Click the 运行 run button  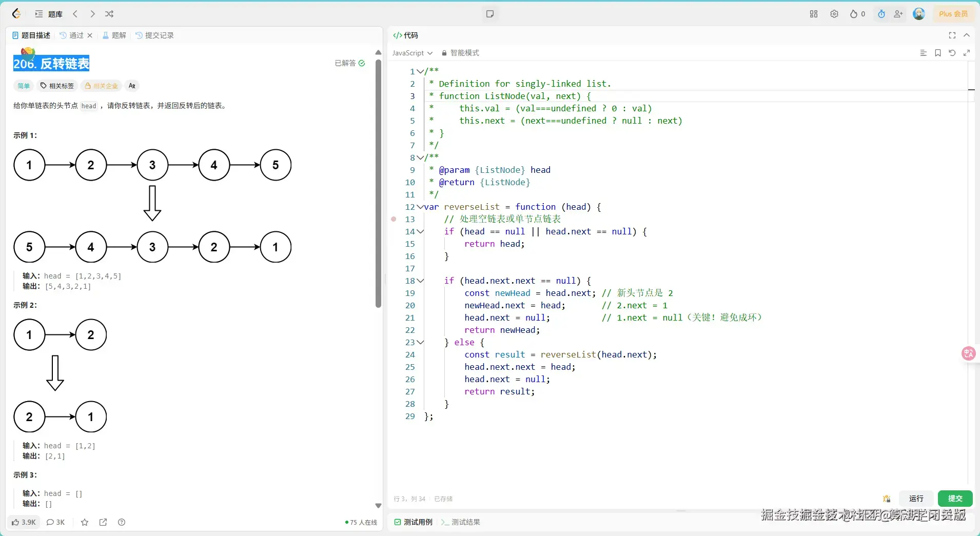pos(916,499)
